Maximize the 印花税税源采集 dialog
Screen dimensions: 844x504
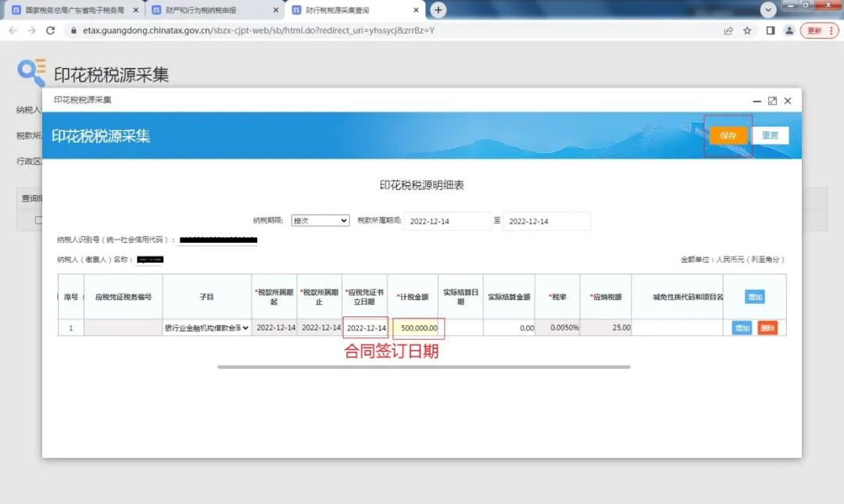[772, 102]
